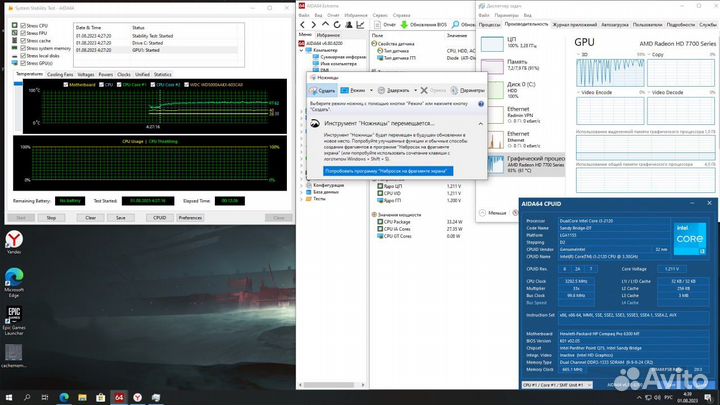
Task: Go forward with AIDA64 forward arrow
Action: (x=314, y=25)
